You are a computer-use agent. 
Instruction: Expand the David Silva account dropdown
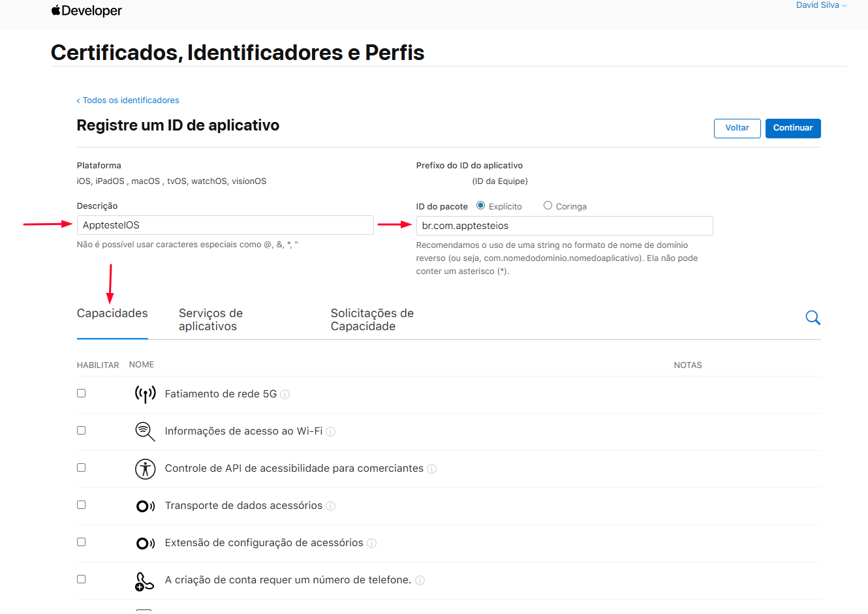point(821,5)
